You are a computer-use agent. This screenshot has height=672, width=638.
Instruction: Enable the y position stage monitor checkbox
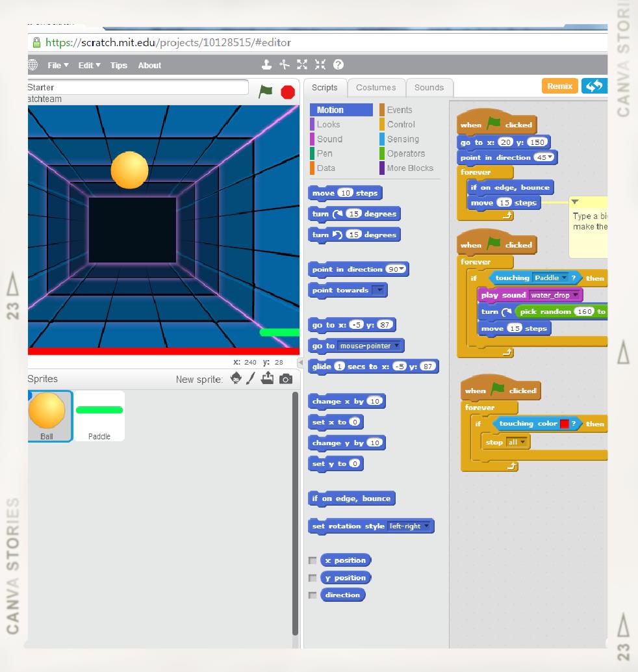313,577
